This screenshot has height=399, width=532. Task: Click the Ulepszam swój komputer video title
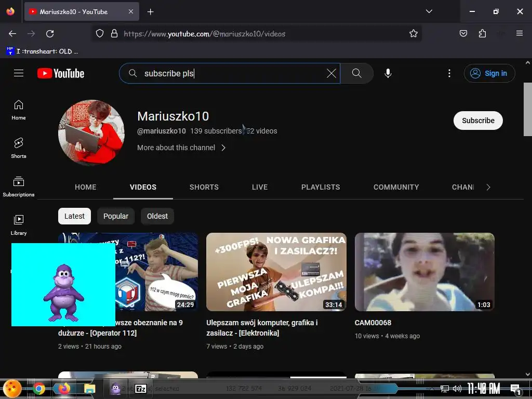click(262, 328)
